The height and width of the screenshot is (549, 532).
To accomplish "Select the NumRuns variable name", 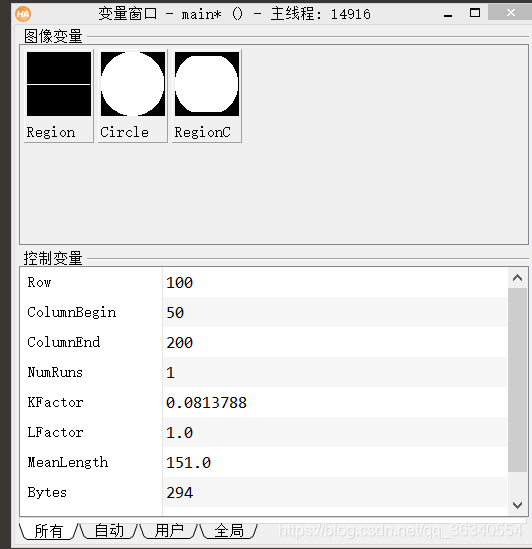I will click(55, 373).
